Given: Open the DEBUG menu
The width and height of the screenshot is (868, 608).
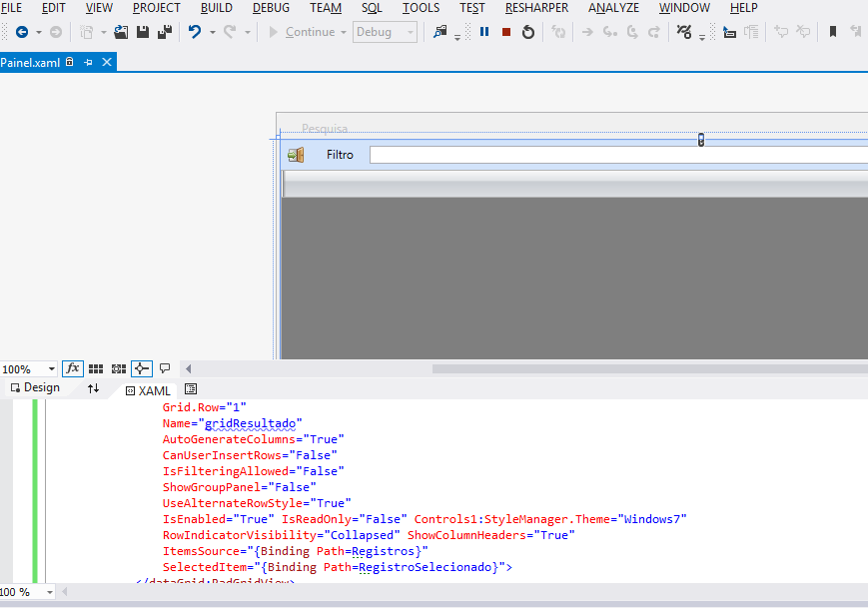Looking at the screenshot, I should (271, 8).
